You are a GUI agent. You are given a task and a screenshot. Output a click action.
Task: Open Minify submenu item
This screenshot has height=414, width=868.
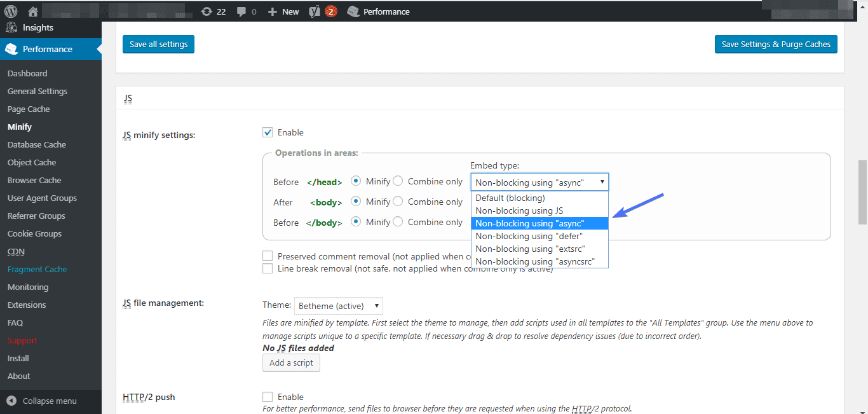click(x=20, y=127)
